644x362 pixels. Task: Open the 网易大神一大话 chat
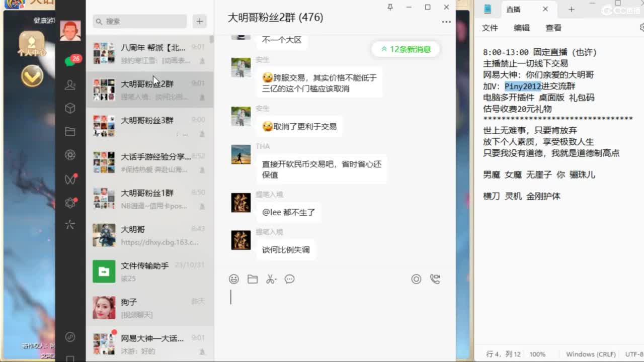[x=150, y=343]
